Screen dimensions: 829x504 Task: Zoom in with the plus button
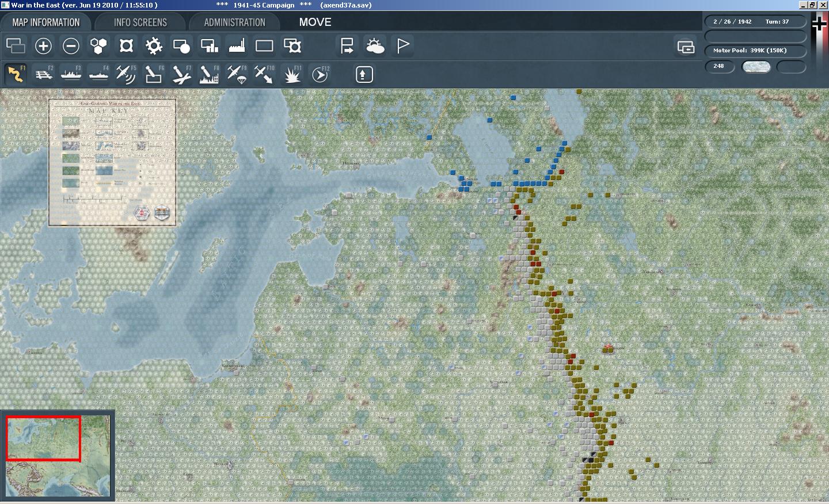43,45
